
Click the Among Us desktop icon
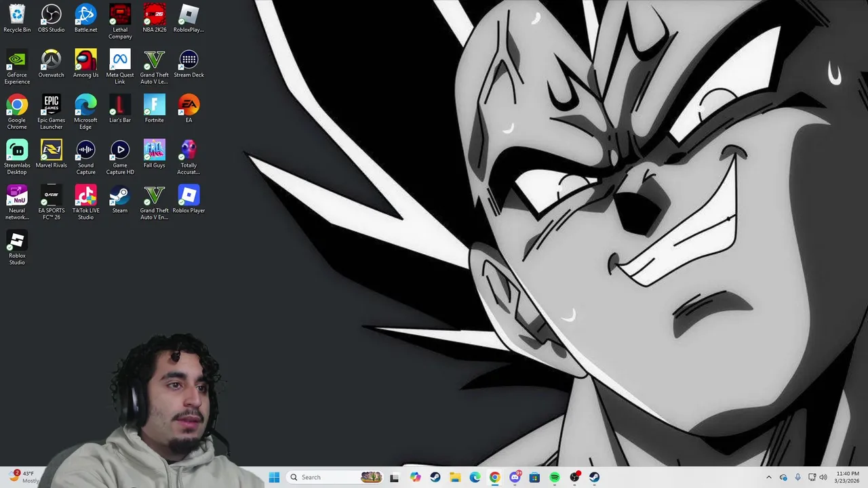[x=85, y=64]
